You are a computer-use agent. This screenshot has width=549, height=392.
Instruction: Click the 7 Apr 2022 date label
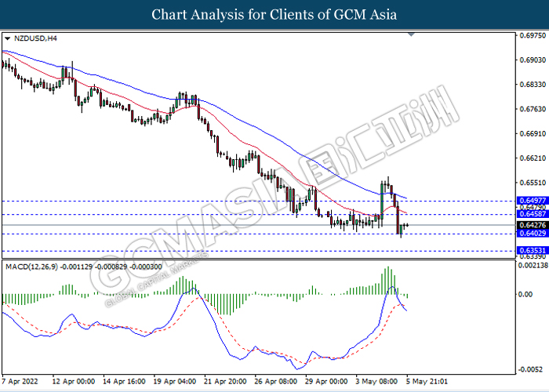click(20, 381)
